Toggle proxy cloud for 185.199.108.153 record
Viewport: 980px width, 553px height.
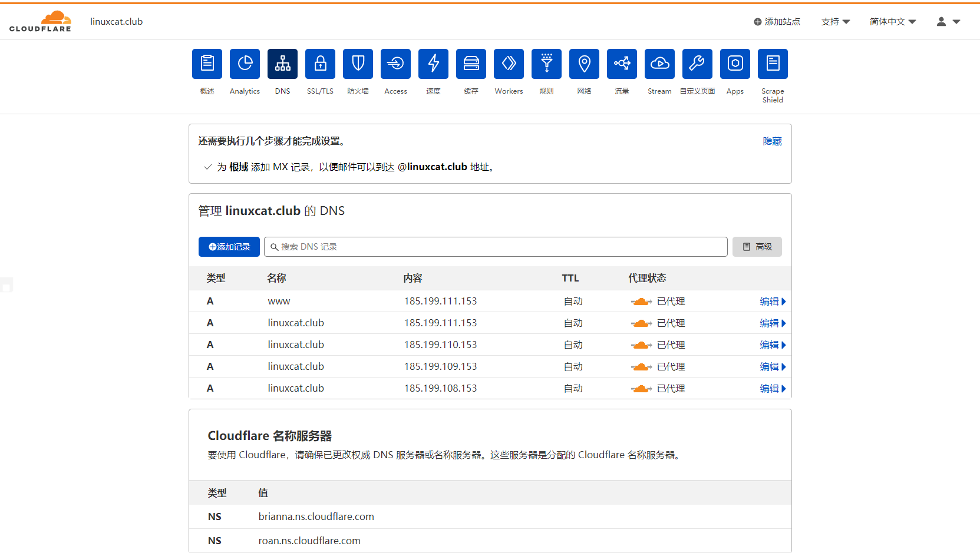tap(641, 389)
